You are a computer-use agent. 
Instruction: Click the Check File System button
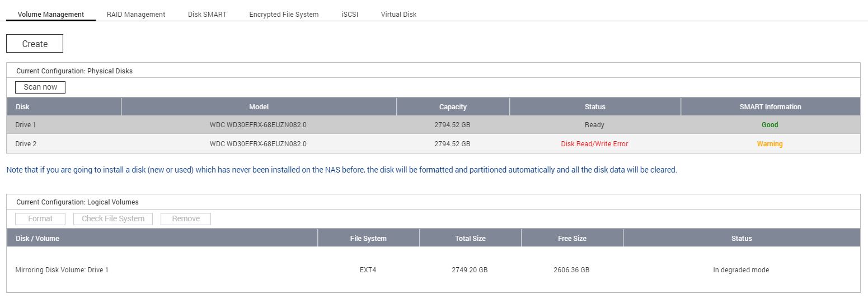(113, 218)
